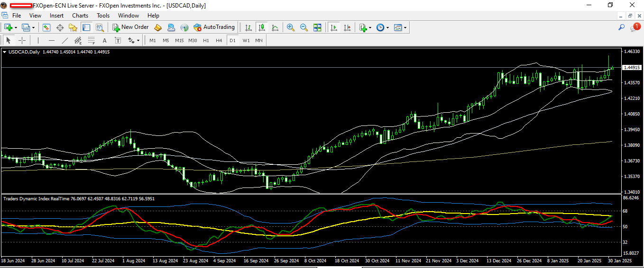644x268 pixels.
Task: Toggle the AutoTrading button
Action: [214, 27]
